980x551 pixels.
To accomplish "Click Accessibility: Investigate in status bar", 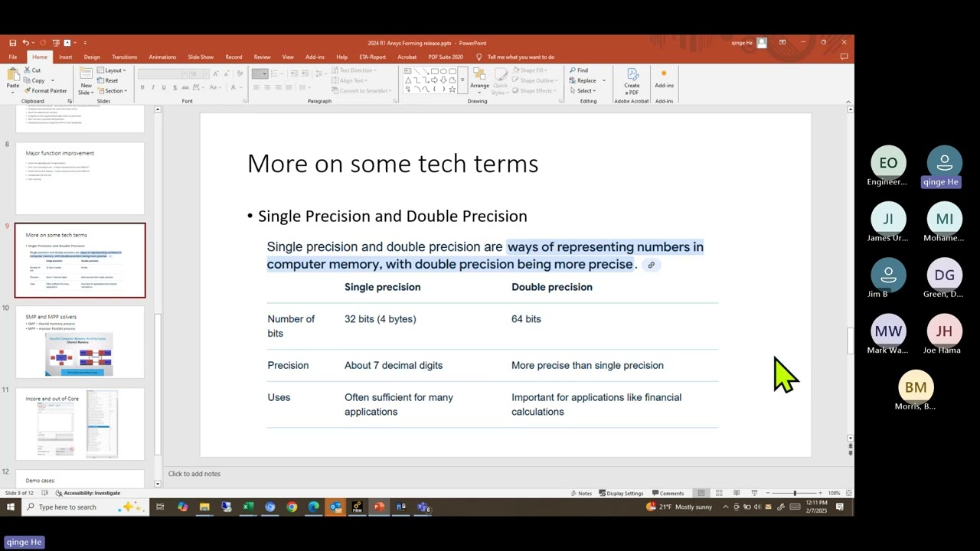I will 88,493.
